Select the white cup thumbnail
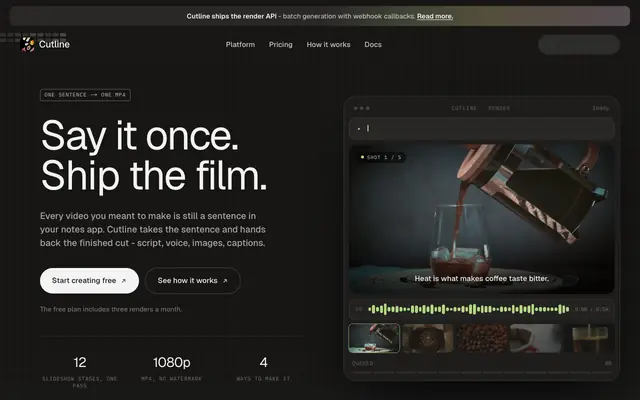The width and height of the screenshot is (640, 400). [536, 338]
